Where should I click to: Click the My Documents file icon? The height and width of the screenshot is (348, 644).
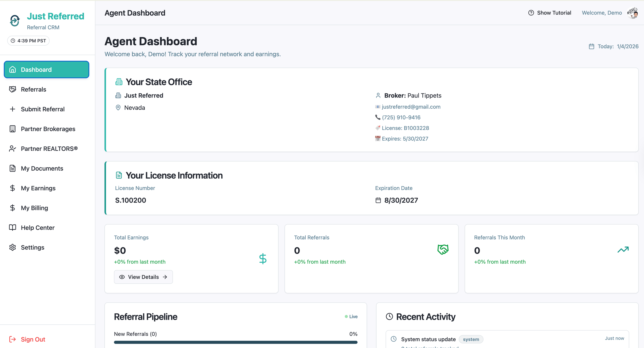[x=13, y=168]
